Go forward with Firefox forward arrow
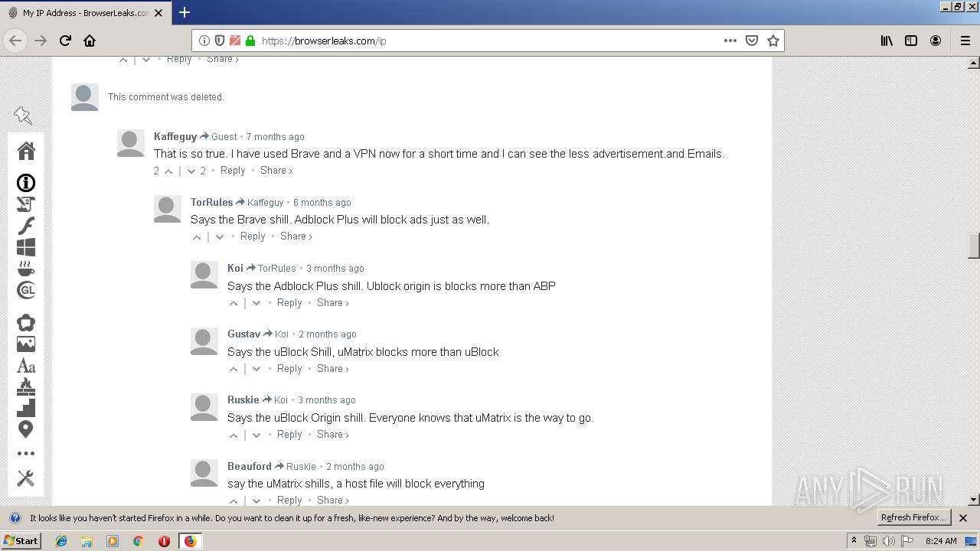Viewport: 980px width, 551px height. pos(41,41)
